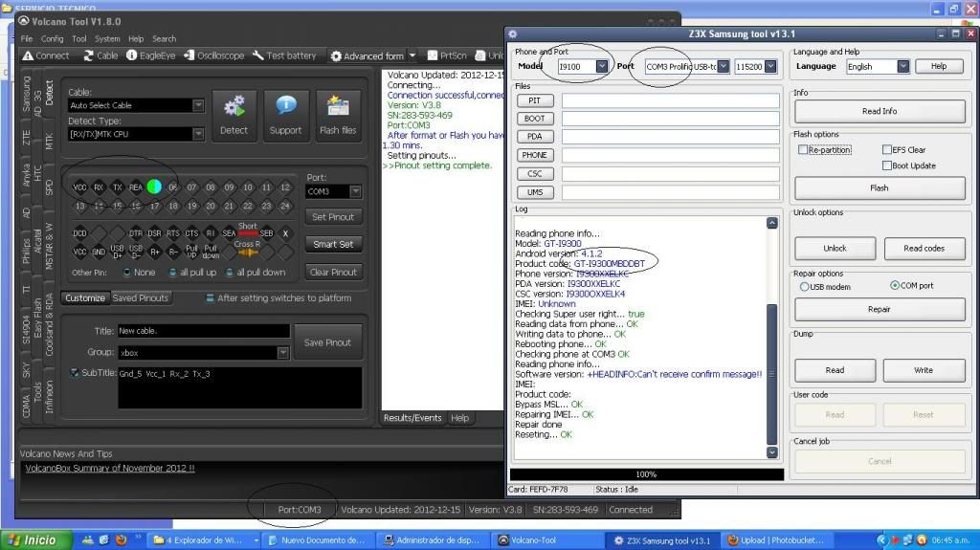
Task: Tick the EFS Clear checkbox
Action: pyautogui.click(x=886, y=150)
